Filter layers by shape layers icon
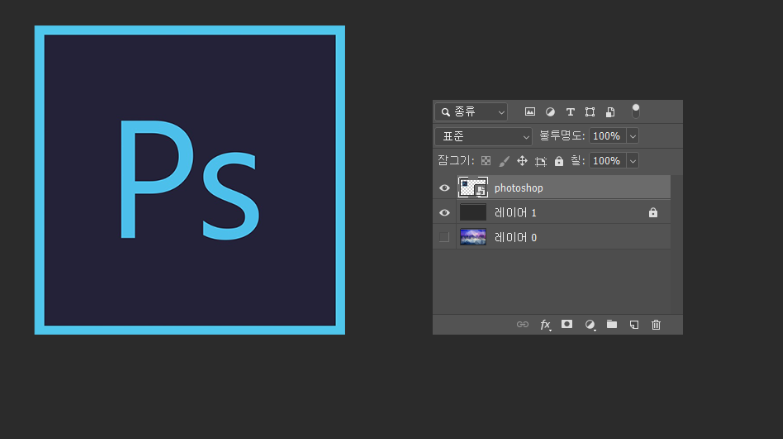783x439 pixels. click(x=590, y=112)
